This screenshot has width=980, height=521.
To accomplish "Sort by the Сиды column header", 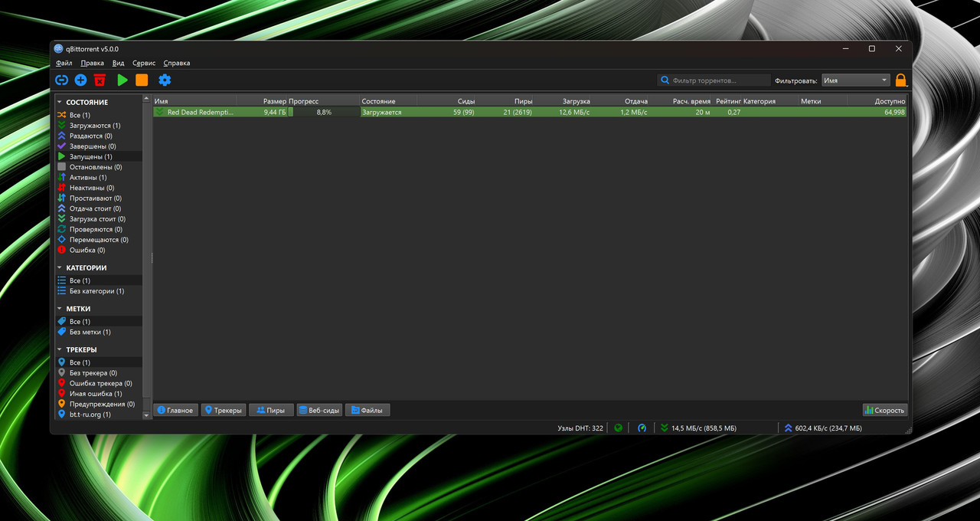I will (446, 101).
